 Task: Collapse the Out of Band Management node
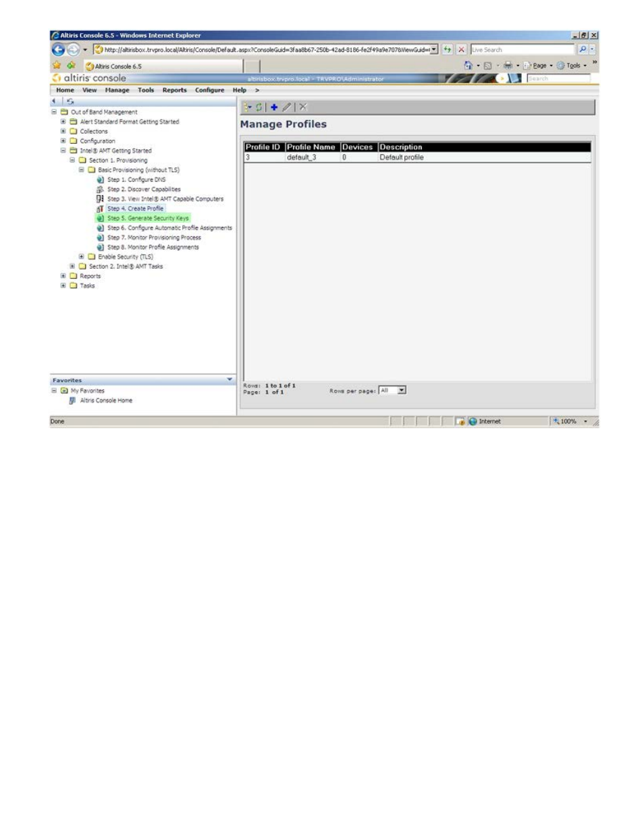pyautogui.click(x=55, y=112)
